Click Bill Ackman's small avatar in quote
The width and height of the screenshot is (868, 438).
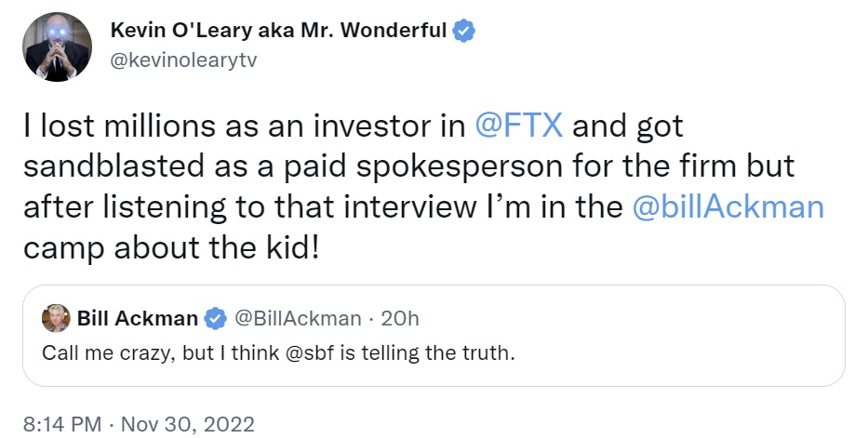click(x=57, y=318)
